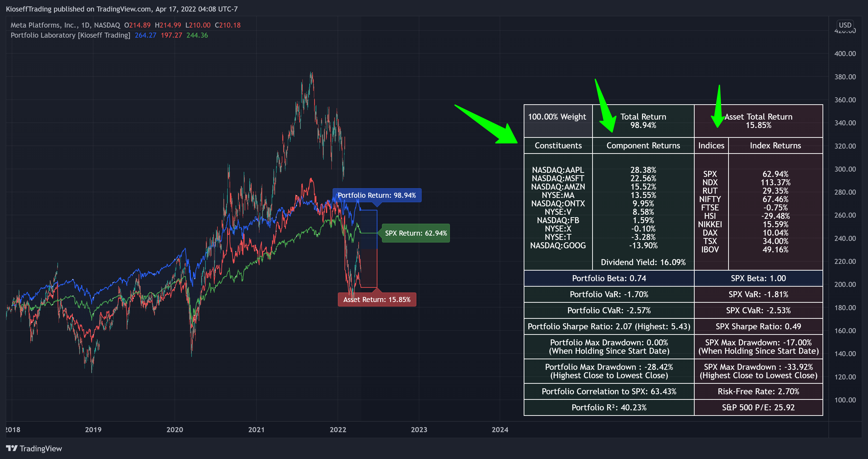The image size is (868, 459).
Task: Click the Indices column header
Action: point(711,145)
